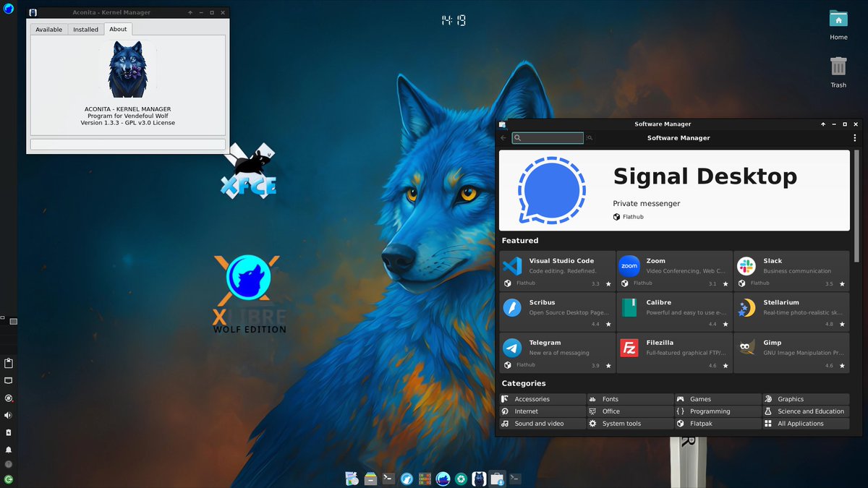Browse the Office category

click(x=630, y=411)
